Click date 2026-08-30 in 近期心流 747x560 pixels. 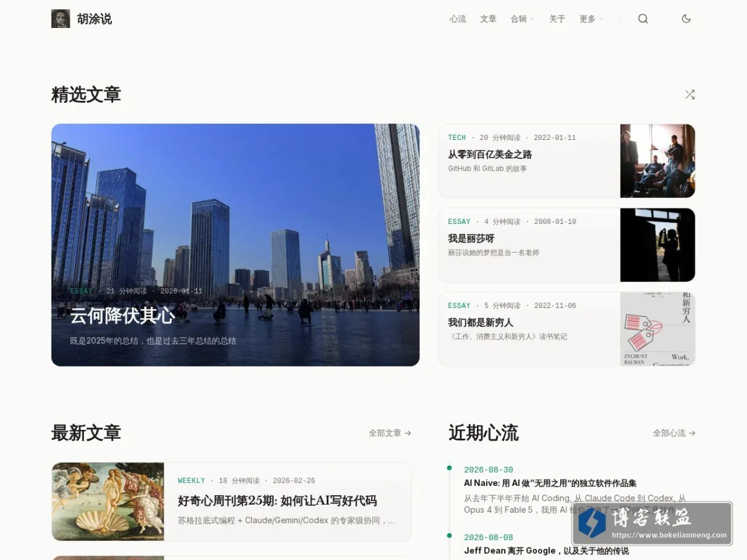coord(489,470)
